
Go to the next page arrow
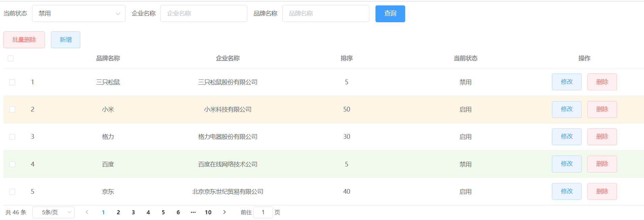coord(224,212)
